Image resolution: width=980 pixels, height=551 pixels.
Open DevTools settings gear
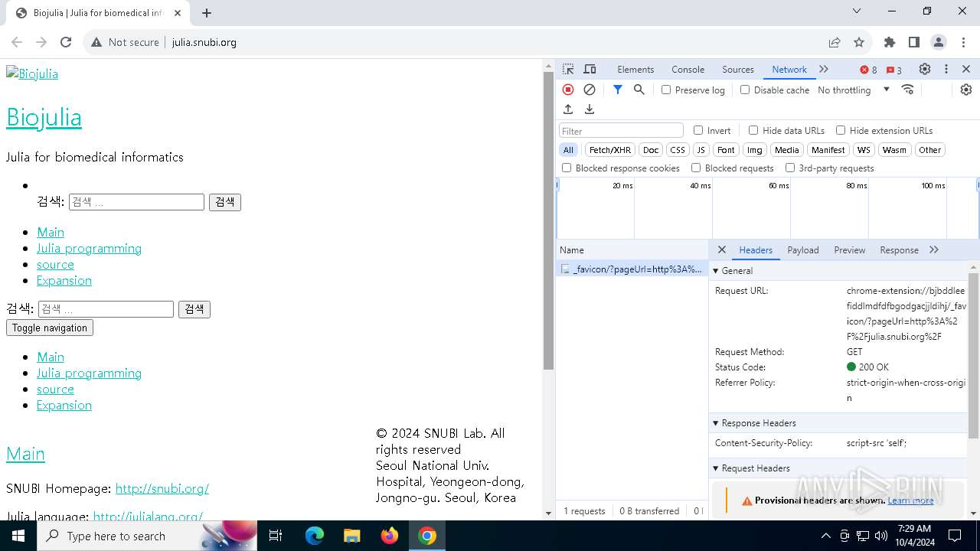[x=925, y=69]
